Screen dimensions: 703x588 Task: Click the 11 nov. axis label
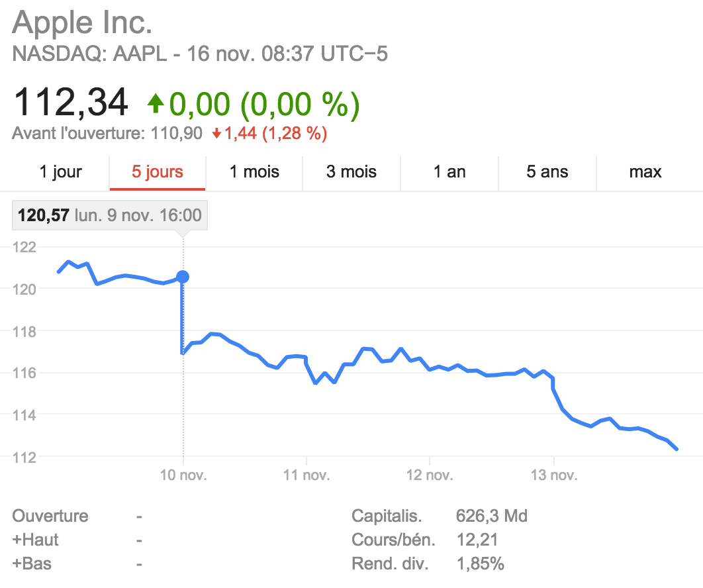coord(306,475)
